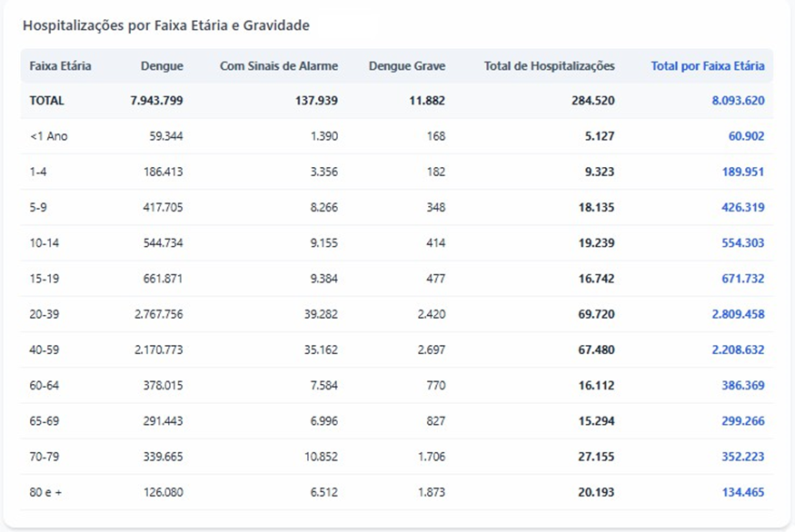The width and height of the screenshot is (795, 532).
Task: Click Dengue value 2.170.773 for ages 40-59
Action: (157, 350)
